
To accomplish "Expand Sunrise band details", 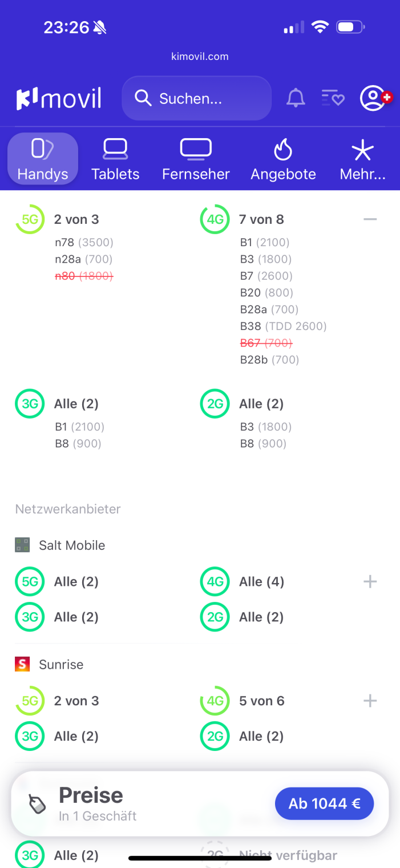I will click(370, 701).
